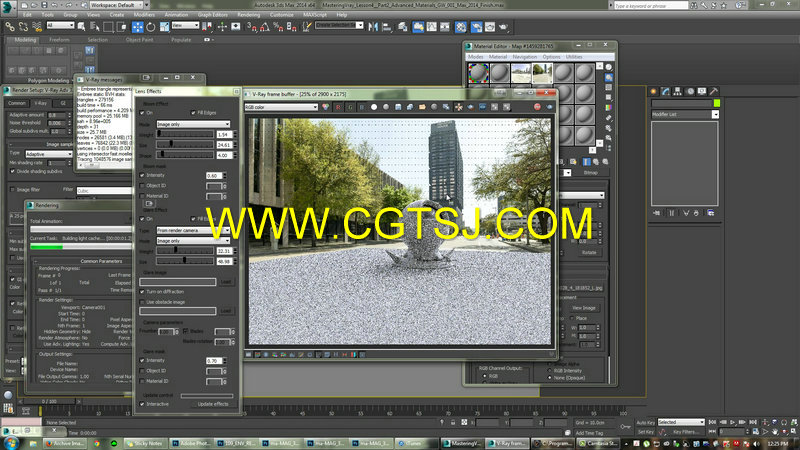Toggle Bloom effect Fill Edges checkbox
The width and height of the screenshot is (800, 450).
pos(193,113)
